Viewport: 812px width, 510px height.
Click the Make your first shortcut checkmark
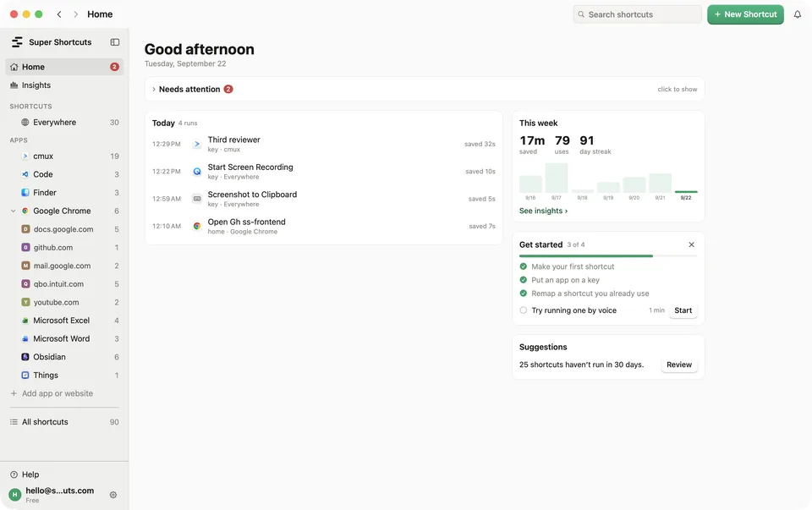(x=523, y=266)
